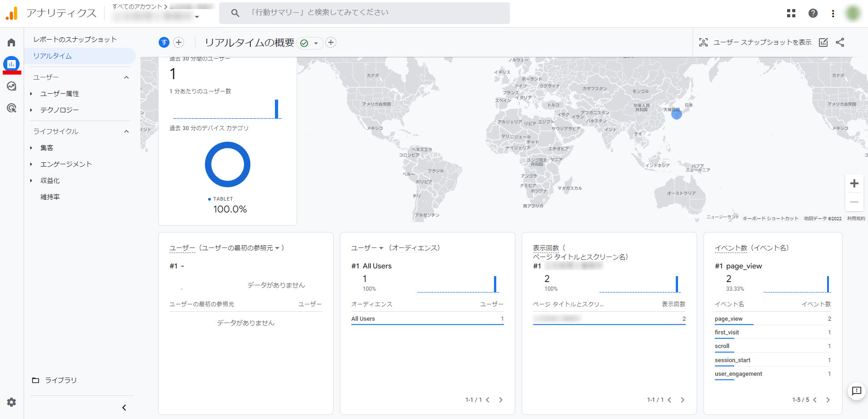Click the edit comparisons icon
The height and width of the screenshot is (419, 868).
(x=823, y=42)
